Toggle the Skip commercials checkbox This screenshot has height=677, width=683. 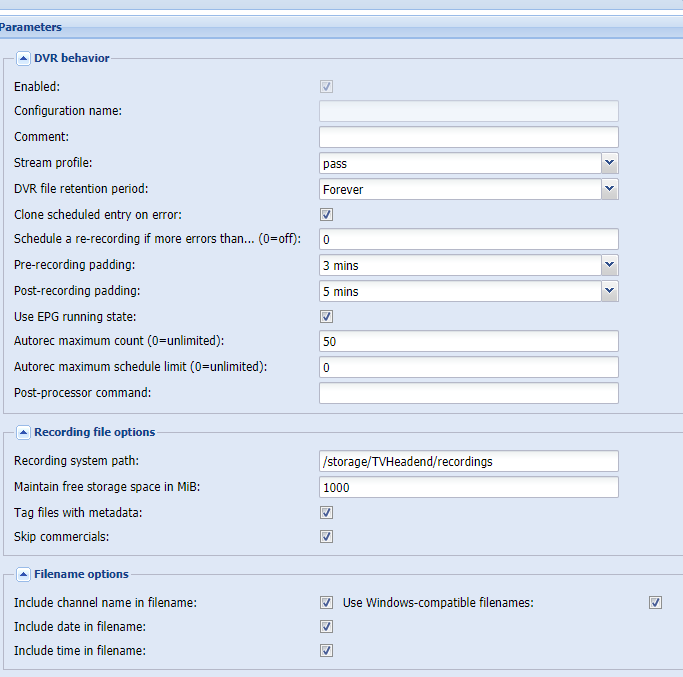(x=326, y=536)
